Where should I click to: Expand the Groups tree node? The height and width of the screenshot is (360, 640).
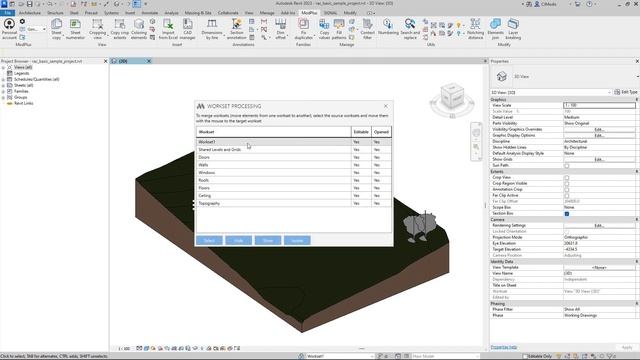(3, 98)
